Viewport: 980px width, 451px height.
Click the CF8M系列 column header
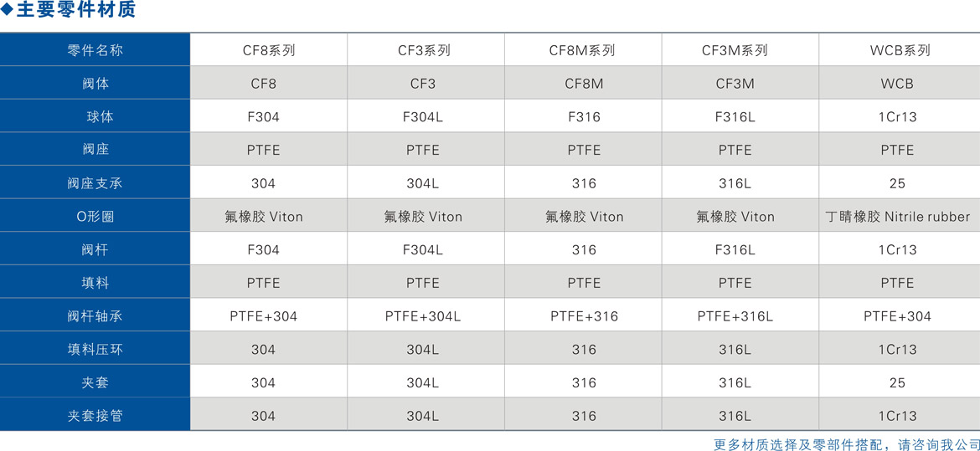[x=582, y=50]
